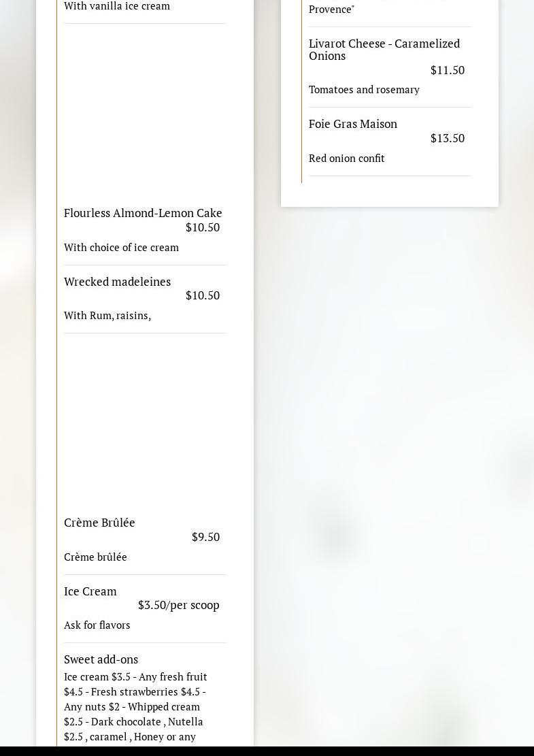The height and width of the screenshot is (756, 534).
Task: Click the Crème Brûlée item heading
Action: (99, 523)
